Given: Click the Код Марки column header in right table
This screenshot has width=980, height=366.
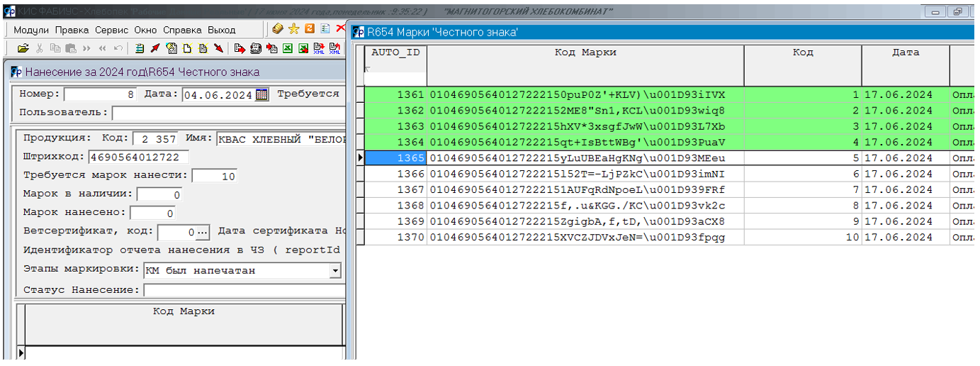Looking at the screenshot, I should [x=585, y=52].
